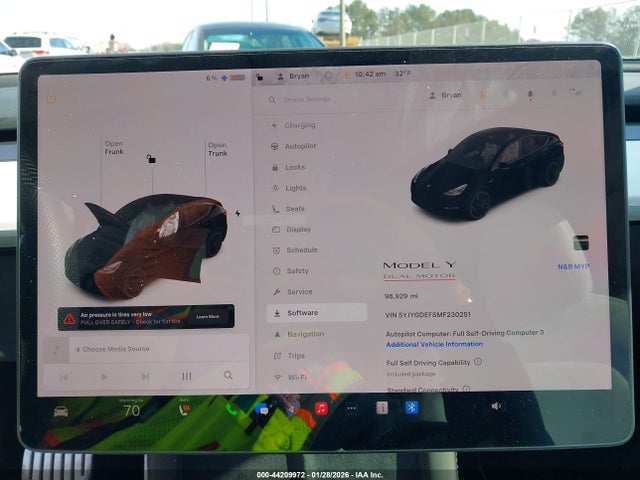
Task: Tap the orange alert icon beside Bryan in settings header
Action: coord(482,95)
